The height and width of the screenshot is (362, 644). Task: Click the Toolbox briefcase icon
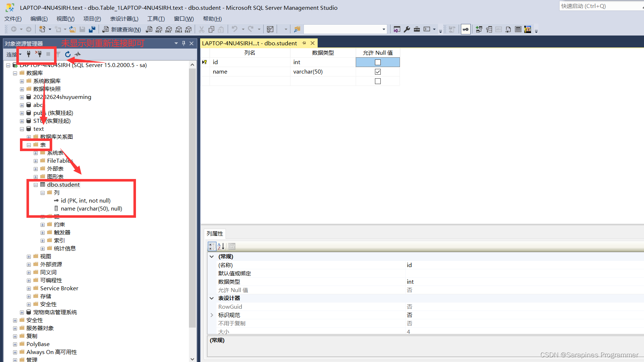click(417, 29)
